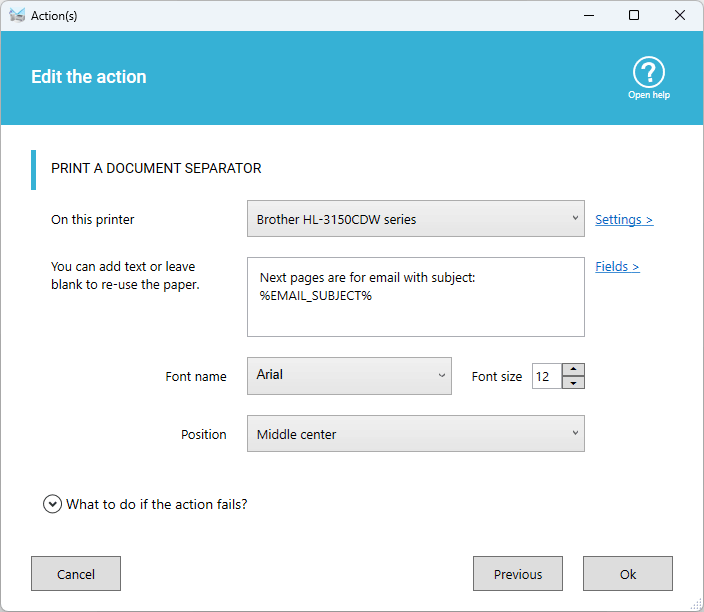Confirm with the Ok button
This screenshot has width=704, height=612.
(x=628, y=574)
